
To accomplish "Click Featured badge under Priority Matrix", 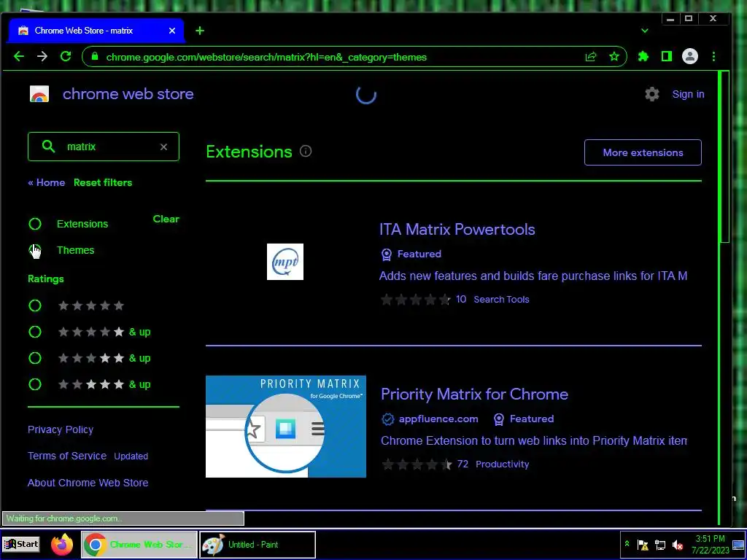I will [x=523, y=419].
